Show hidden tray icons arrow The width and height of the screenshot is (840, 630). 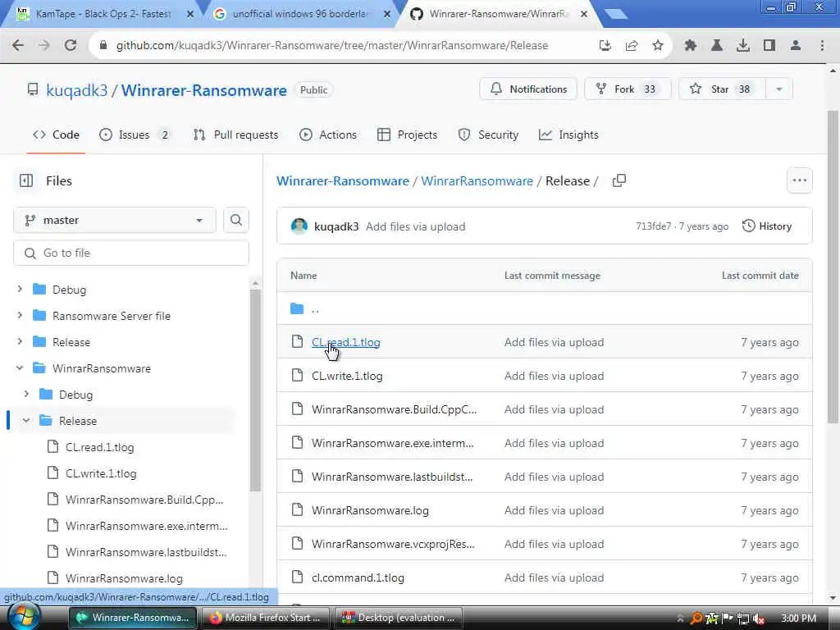(680, 619)
